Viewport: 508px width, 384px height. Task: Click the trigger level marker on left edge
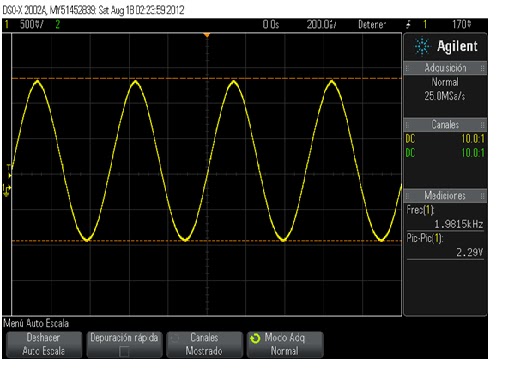click(9, 170)
